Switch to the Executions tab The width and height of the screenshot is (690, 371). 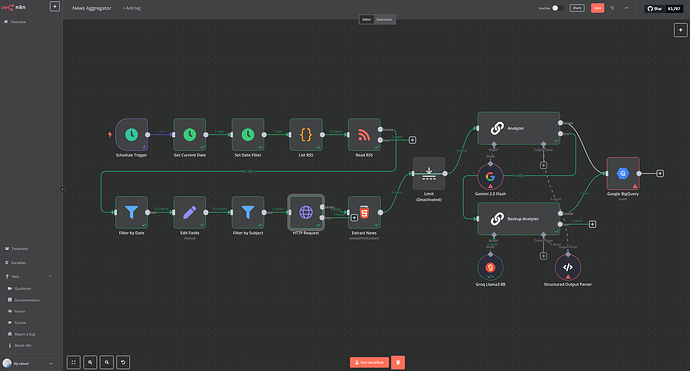pyautogui.click(x=384, y=19)
